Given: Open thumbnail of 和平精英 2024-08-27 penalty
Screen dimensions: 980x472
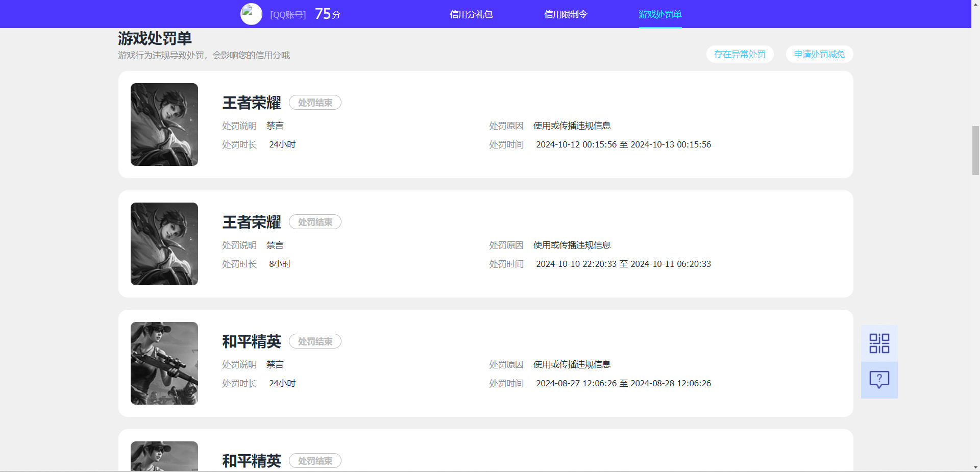Looking at the screenshot, I should click(x=164, y=363).
